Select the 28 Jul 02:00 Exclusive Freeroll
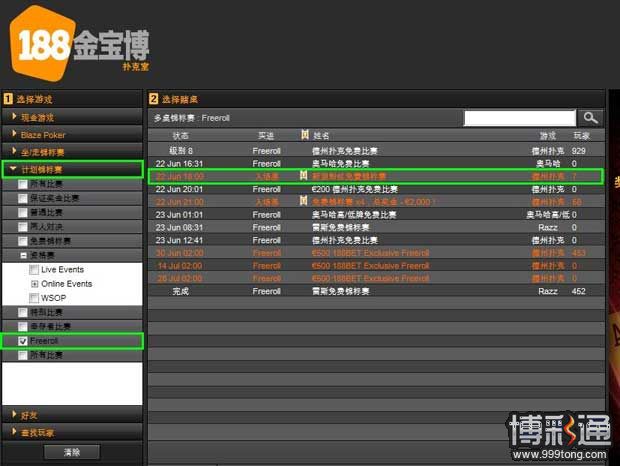Image resolution: width=620 pixels, height=466 pixels. (x=376, y=278)
